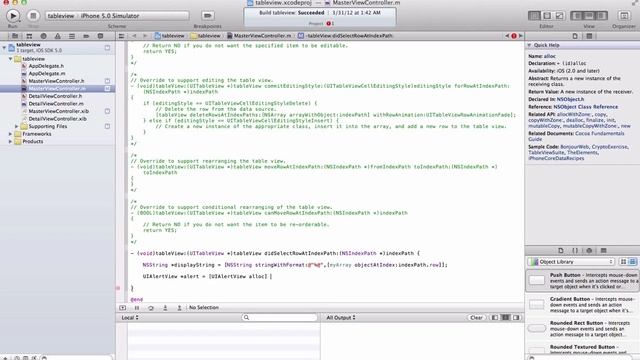Click tableview folder in jump bar

tap(206, 36)
